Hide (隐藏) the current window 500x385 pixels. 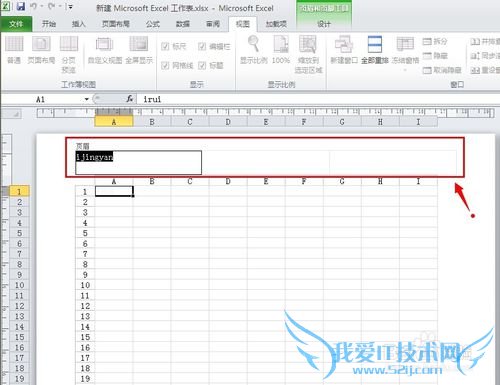[x=435, y=56]
